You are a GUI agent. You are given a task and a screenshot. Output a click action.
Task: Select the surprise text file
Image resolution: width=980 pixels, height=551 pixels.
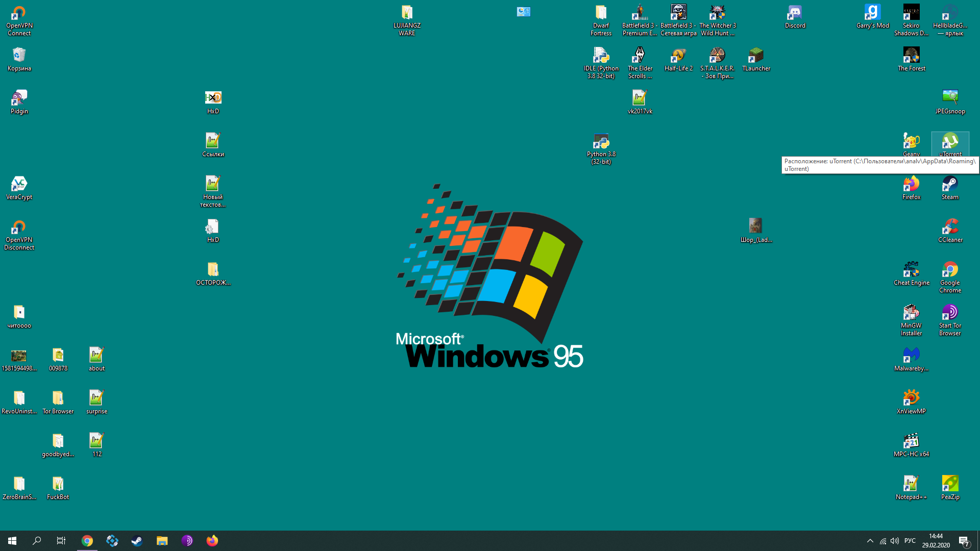[x=96, y=402]
